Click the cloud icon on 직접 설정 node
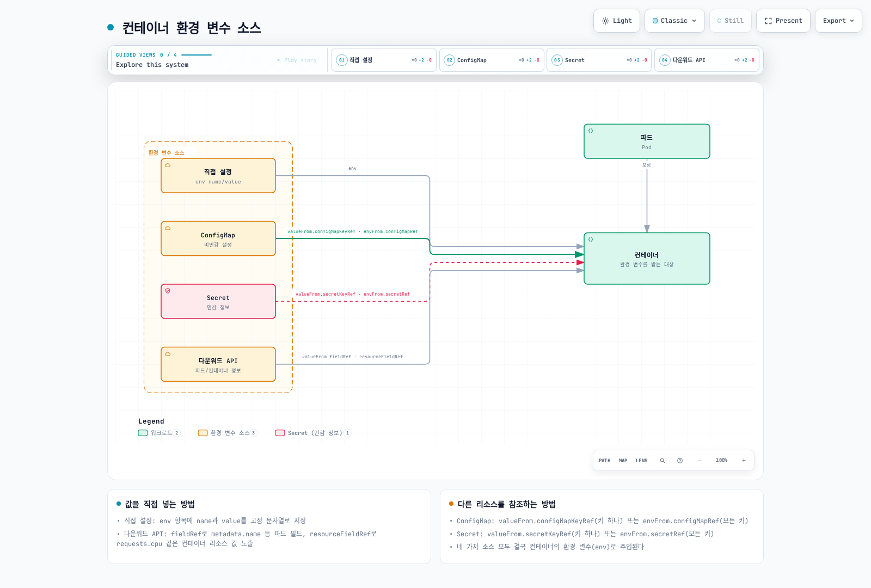This screenshot has width=871, height=588. tap(168, 165)
